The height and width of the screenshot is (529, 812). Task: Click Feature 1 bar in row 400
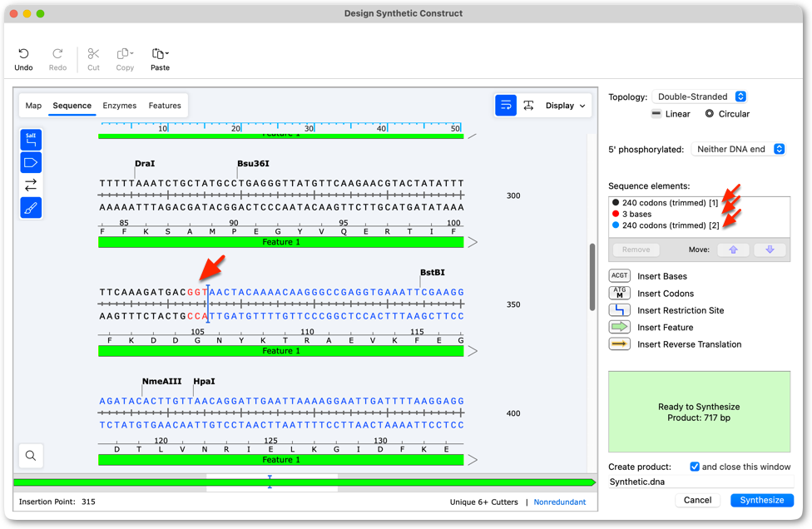click(280, 460)
